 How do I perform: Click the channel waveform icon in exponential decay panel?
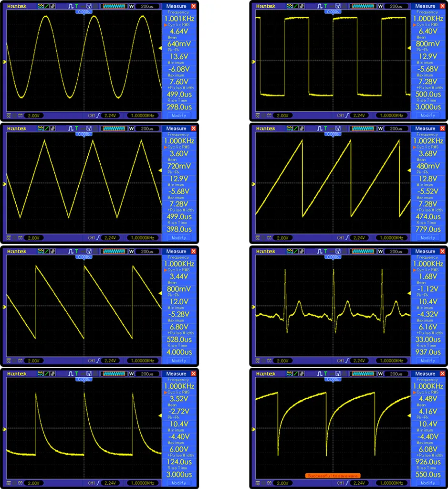coord(41,373)
